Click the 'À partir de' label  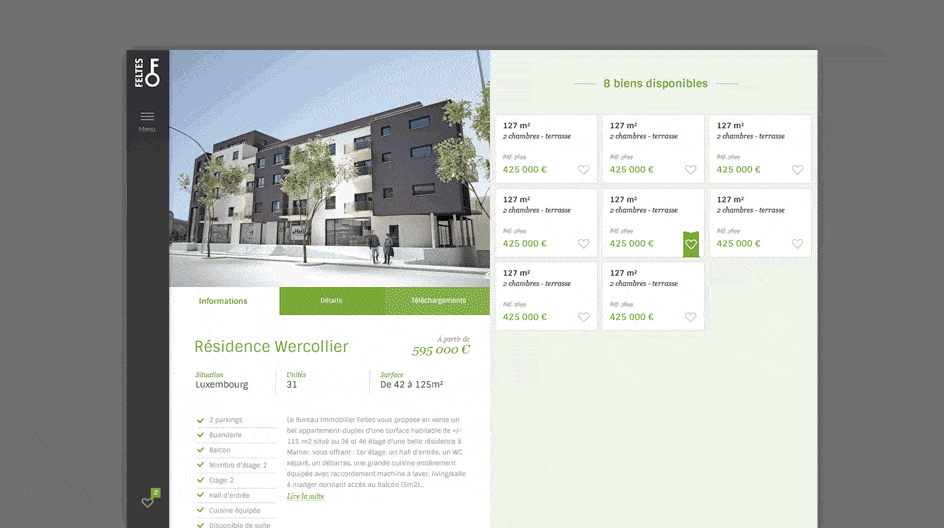453,339
